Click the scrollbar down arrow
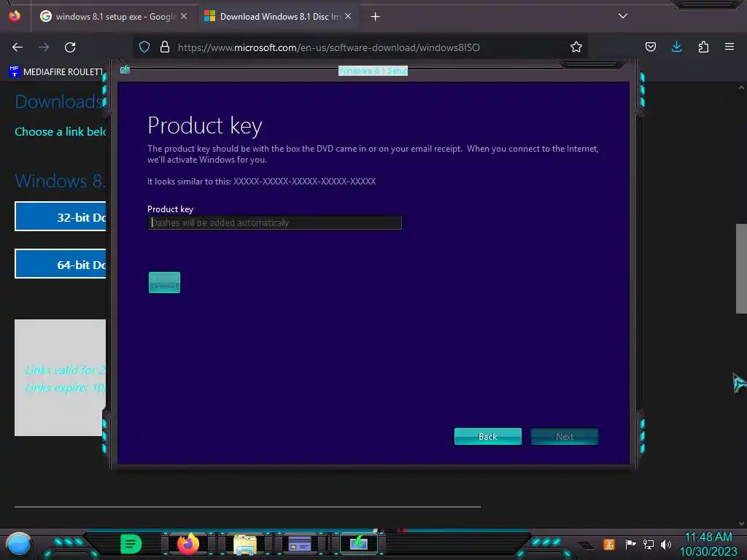The image size is (747, 560). (741, 523)
